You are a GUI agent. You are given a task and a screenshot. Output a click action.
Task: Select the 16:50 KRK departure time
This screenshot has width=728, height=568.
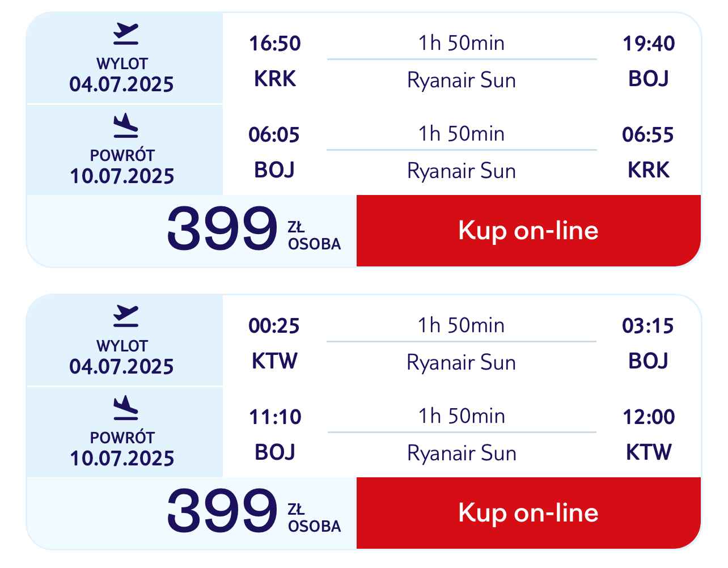tap(275, 44)
